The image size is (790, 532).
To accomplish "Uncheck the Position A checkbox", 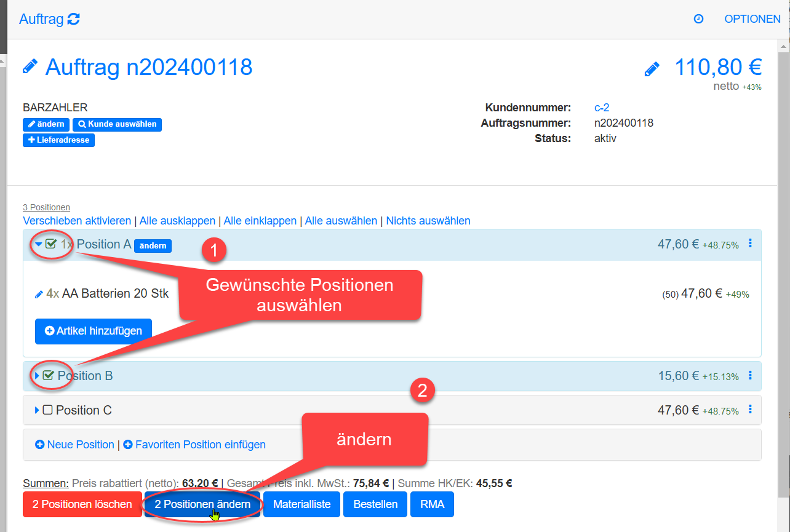I will click(x=51, y=244).
